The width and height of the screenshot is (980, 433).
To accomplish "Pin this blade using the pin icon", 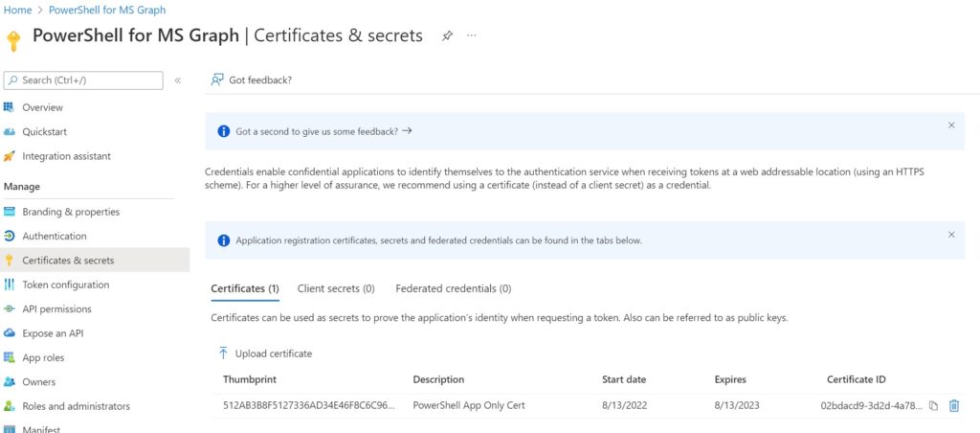I will pyautogui.click(x=447, y=35).
